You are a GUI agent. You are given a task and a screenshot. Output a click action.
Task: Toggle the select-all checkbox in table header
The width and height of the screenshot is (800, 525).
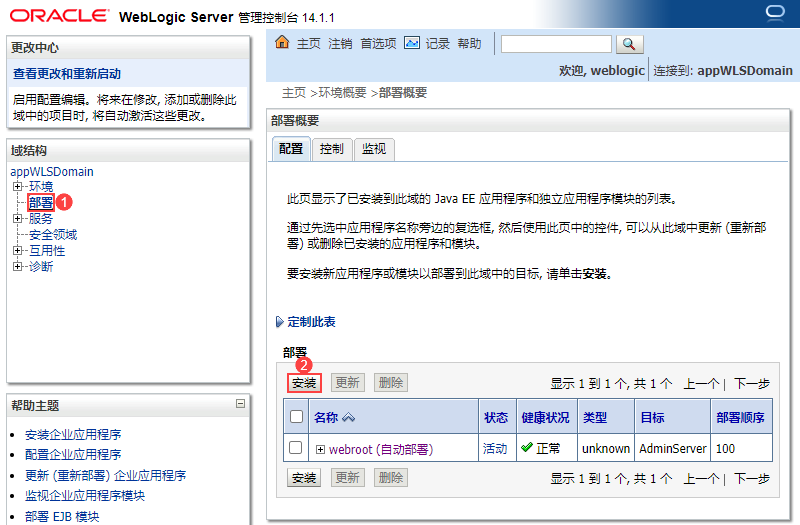(296, 416)
